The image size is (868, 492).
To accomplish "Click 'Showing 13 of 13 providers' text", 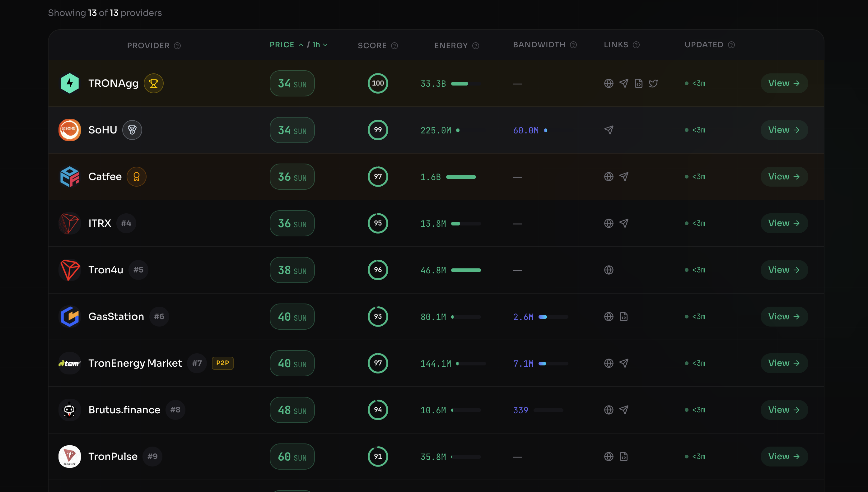I will pyautogui.click(x=105, y=13).
